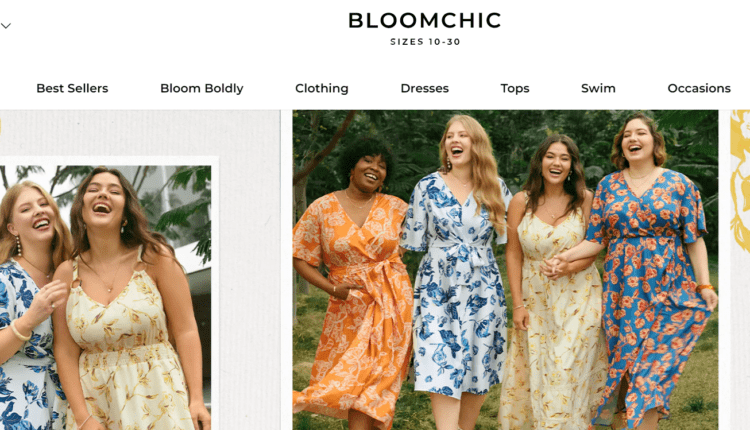Navigate to the Tops category

515,88
